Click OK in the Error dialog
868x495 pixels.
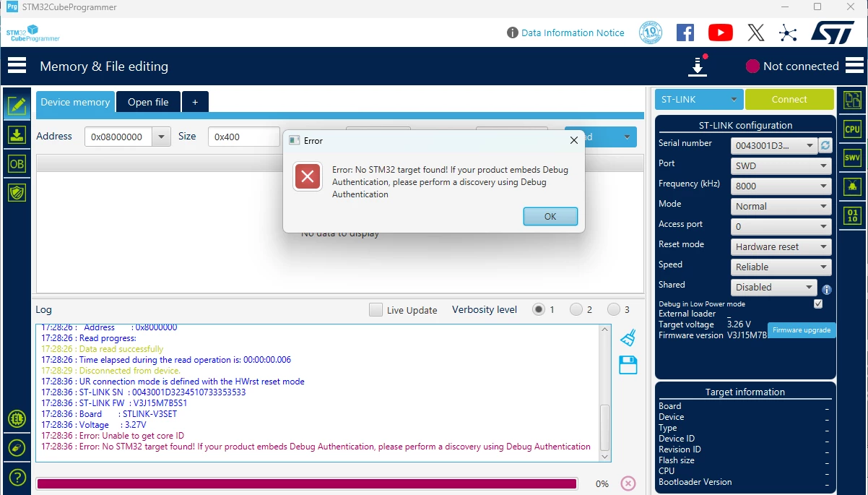pos(550,216)
